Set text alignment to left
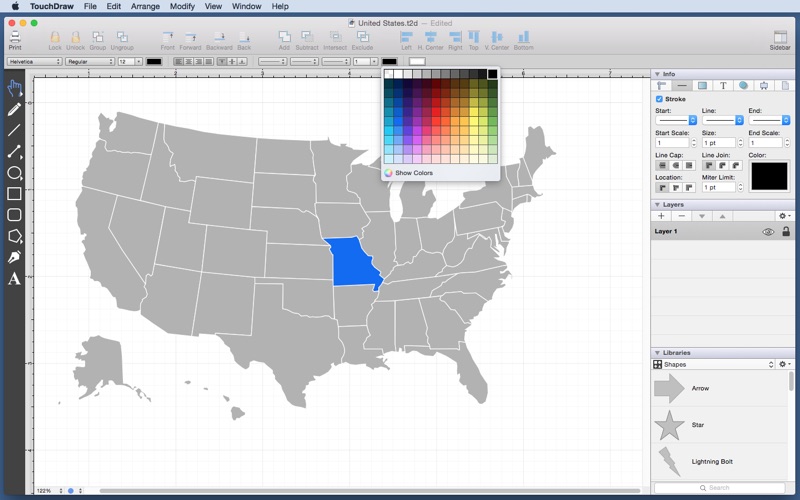 pos(178,62)
